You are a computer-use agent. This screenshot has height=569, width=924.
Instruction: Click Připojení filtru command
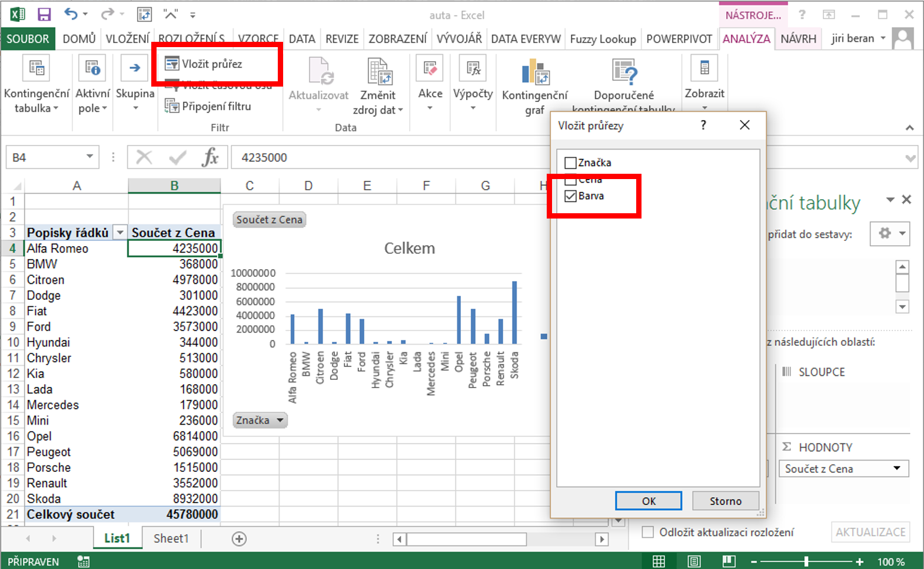[208, 106]
